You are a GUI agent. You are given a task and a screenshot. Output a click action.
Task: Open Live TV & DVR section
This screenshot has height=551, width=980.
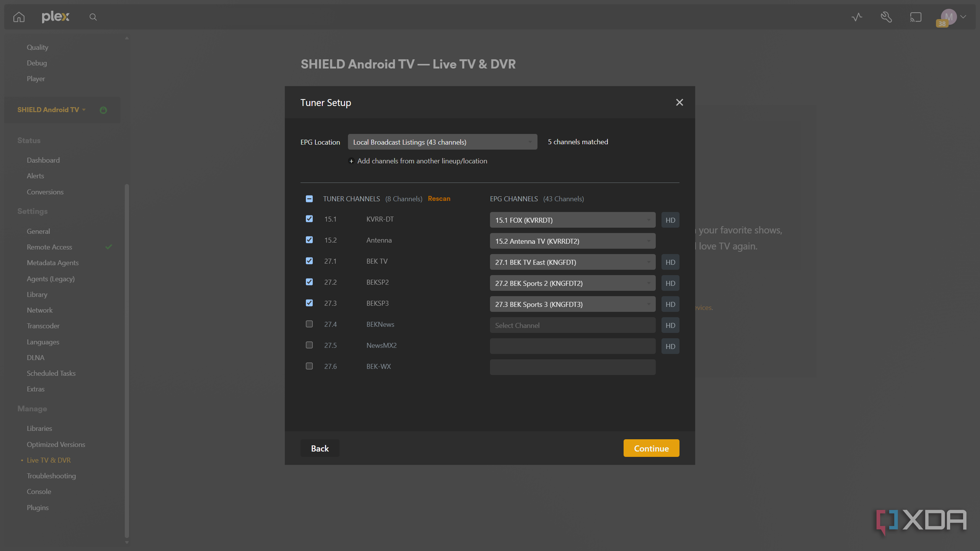click(x=49, y=460)
